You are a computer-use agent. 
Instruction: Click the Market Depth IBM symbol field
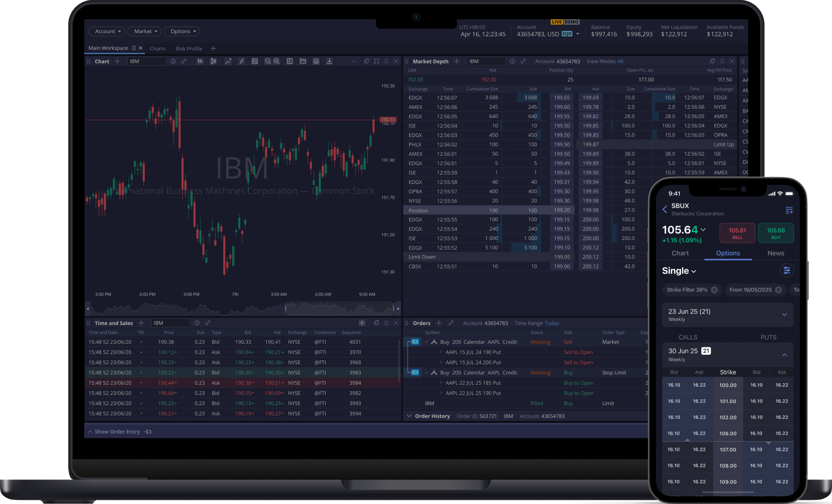486,61
